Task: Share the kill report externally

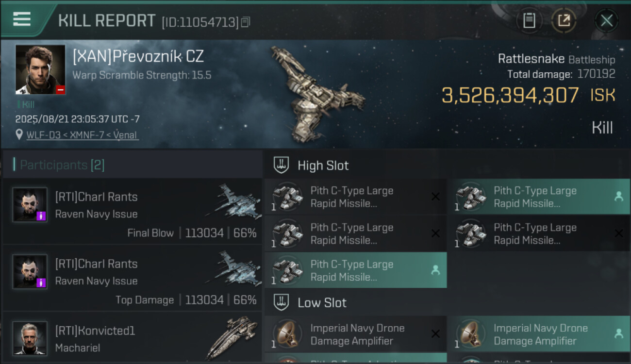Action: pyautogui.click(x=564, y=20)
